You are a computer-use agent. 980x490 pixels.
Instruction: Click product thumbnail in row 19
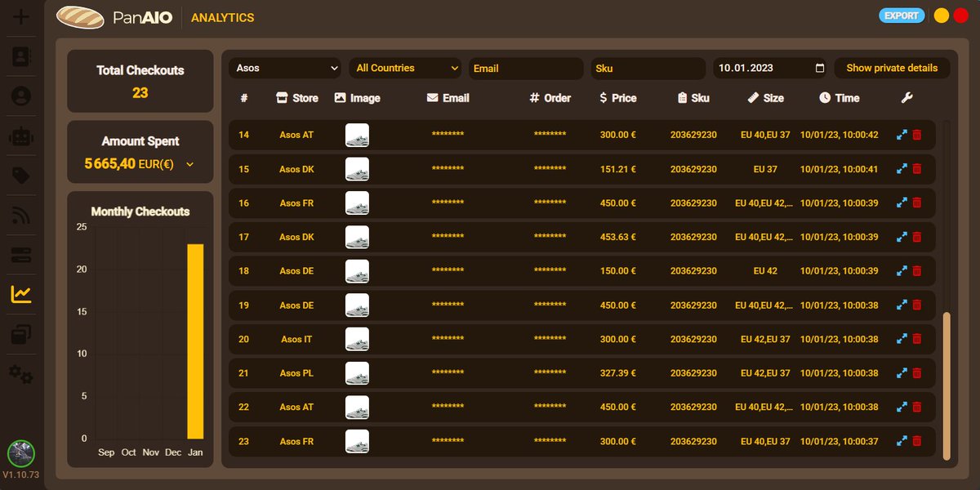coord(357,305)
